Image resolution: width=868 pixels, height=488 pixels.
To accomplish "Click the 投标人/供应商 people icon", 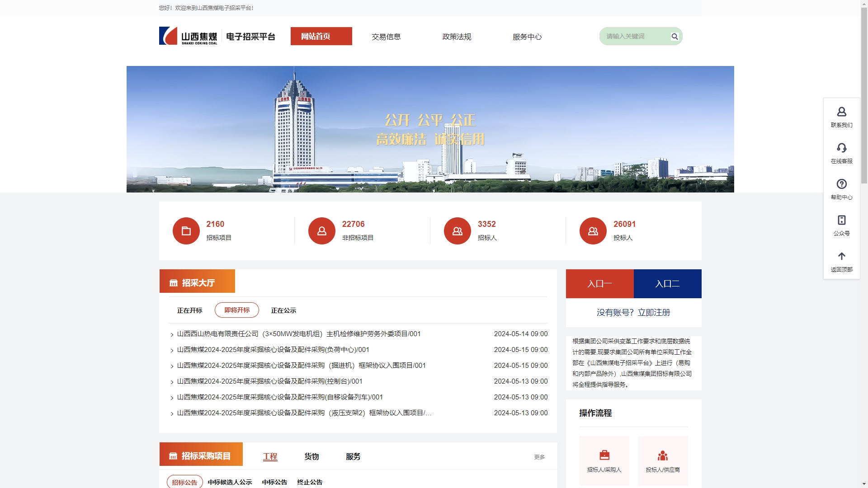I will tap(662, 455).
